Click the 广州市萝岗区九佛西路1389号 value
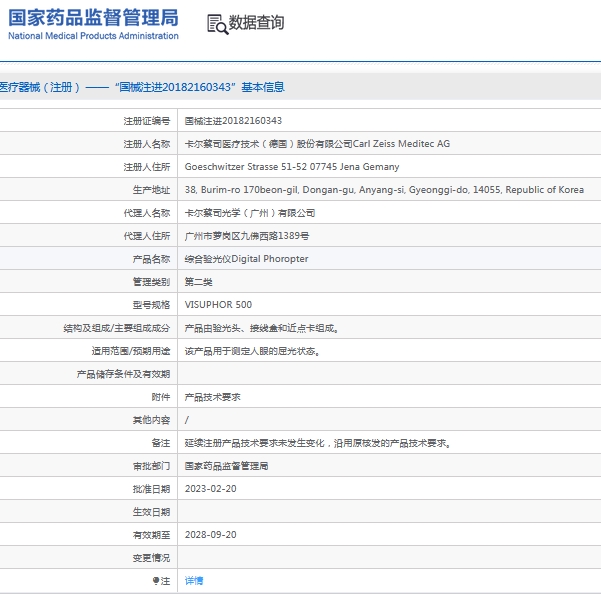Image resolution: width=601 pixels, height=597 pixels. (x=247, y=236)
